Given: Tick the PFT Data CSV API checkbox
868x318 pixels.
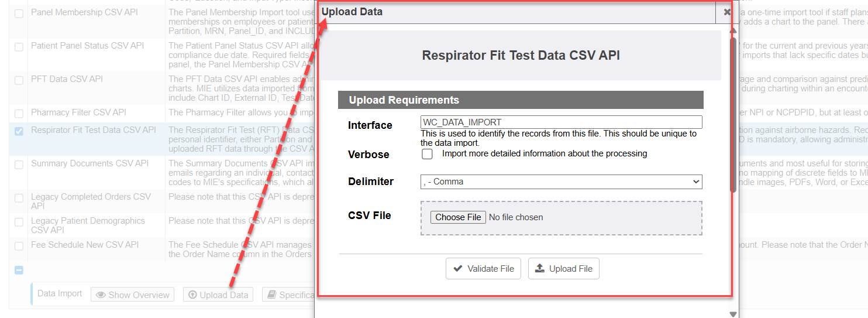Looking at the screenshot, I should pyautogui.click(x=19, y=80).
